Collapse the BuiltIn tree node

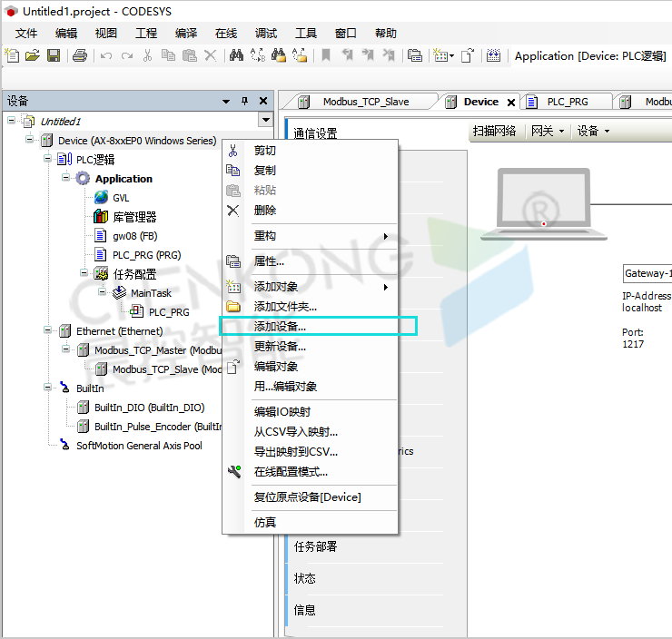(48, 388)
